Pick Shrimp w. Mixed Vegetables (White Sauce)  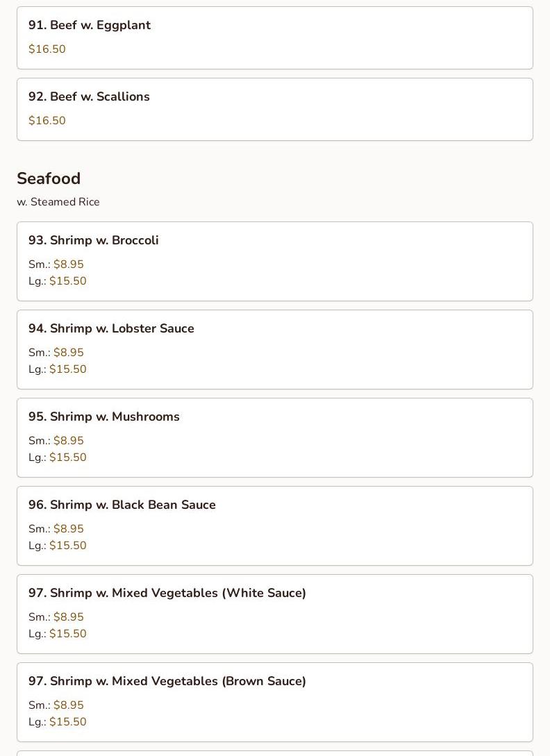click(167, 593)
